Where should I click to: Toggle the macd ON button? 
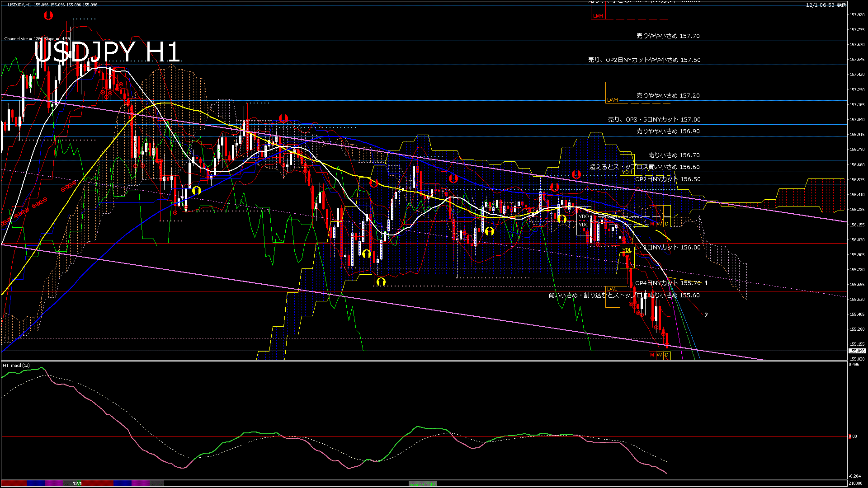click(423, 484)
